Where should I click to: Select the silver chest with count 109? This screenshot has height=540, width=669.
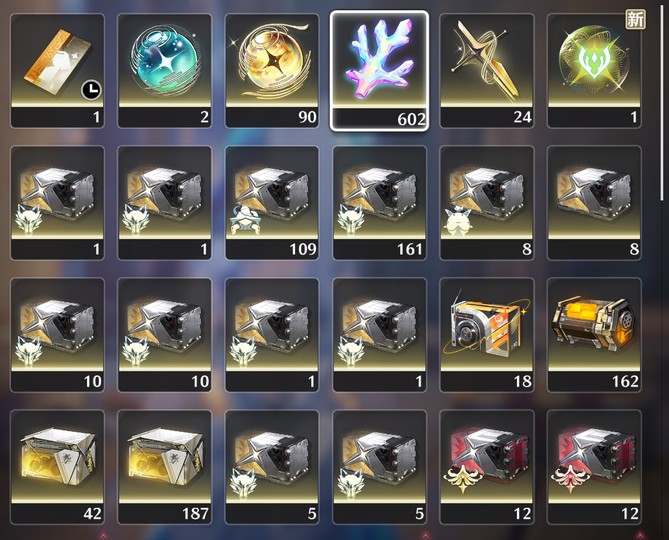click(x=272, y=203)
